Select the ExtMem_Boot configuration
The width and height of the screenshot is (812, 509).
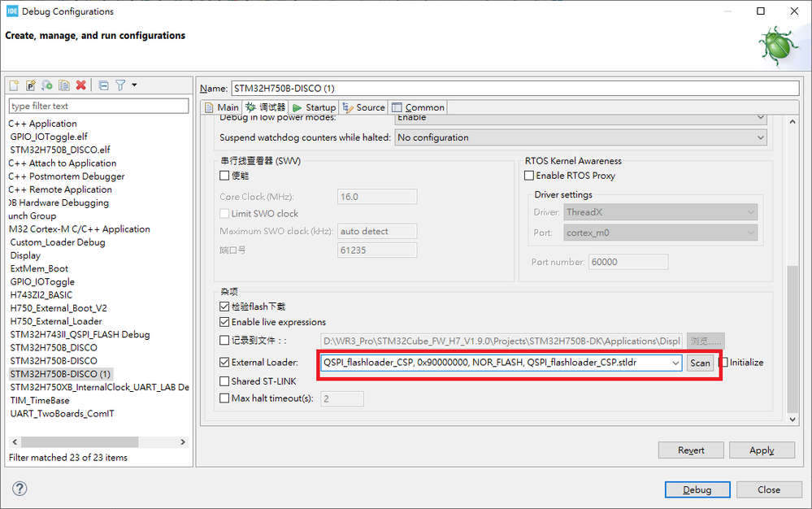click(39, 269)
